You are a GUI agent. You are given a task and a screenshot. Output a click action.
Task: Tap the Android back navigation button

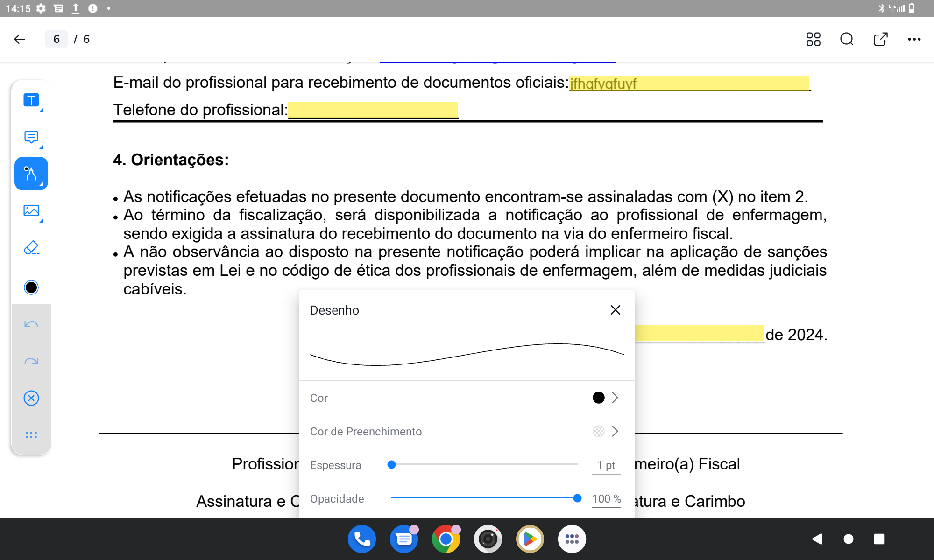click(817, 539)
